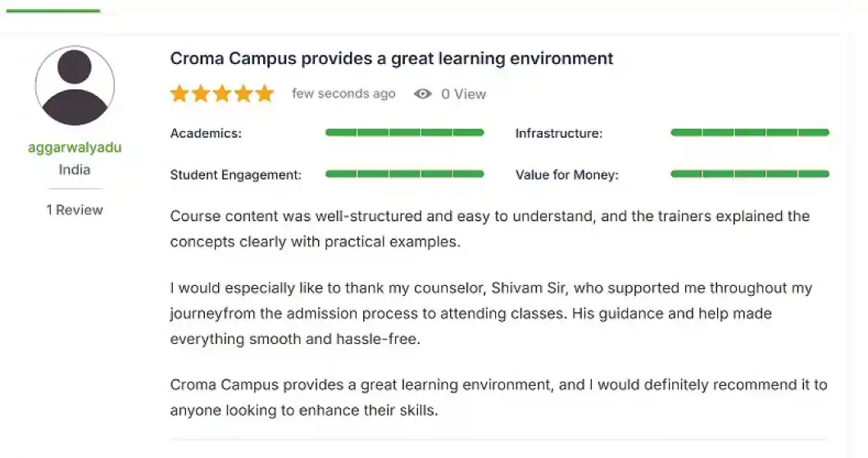Click the 'India' location label

click(75, 170)
